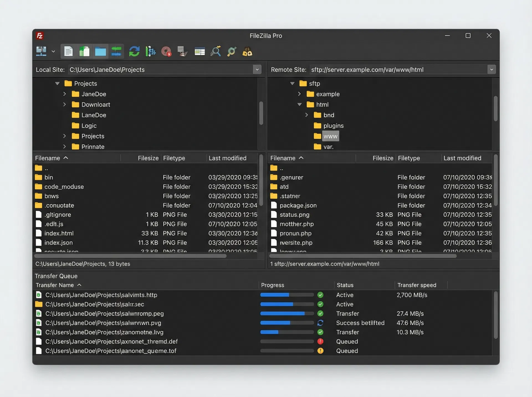Open the Local Site path dropdown

pos(257,69)
